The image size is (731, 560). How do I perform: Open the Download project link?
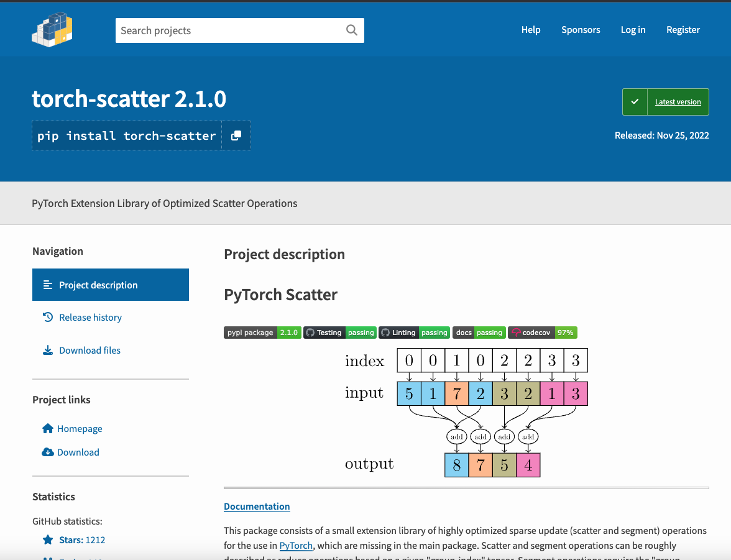[78, 452]
